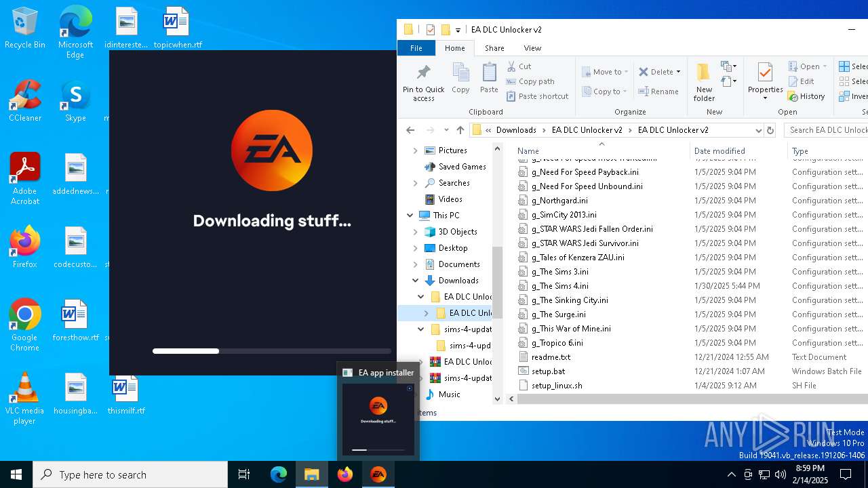Open Adobe Acrobat desktop shortcut
868x488 pixels.
(x=25, y=179)
